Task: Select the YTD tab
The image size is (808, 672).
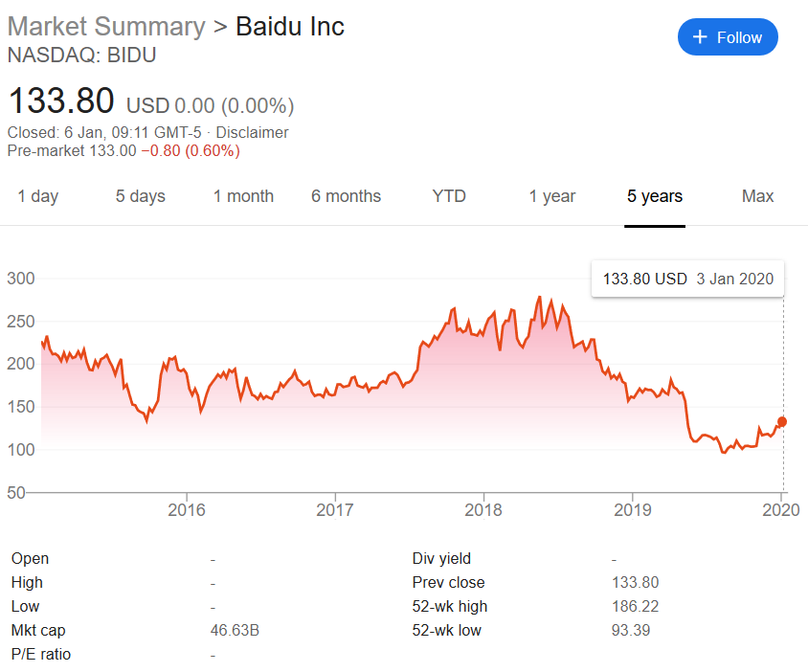Action: (449, 196)
